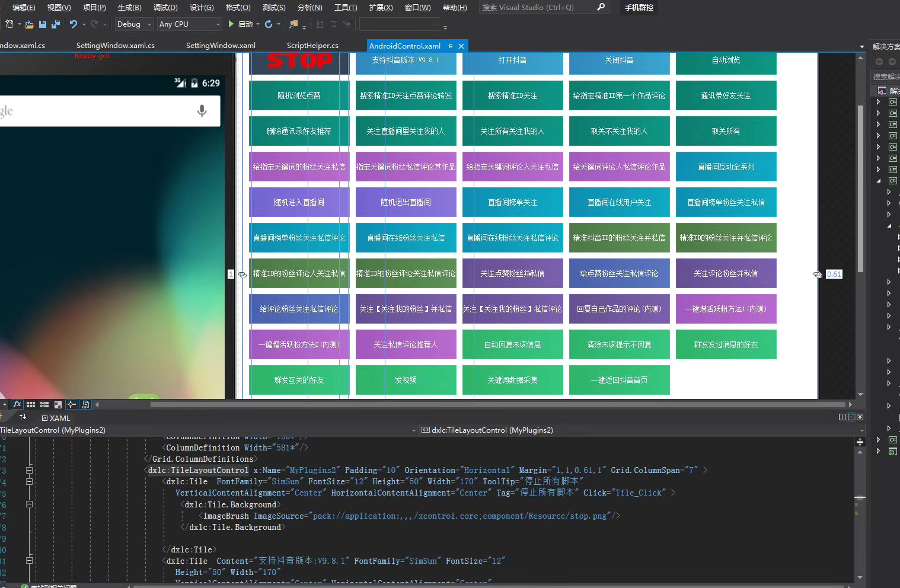Open the 项目(P) menu
The width and height of the screenshot is (900, 588).
coord(94,7)
